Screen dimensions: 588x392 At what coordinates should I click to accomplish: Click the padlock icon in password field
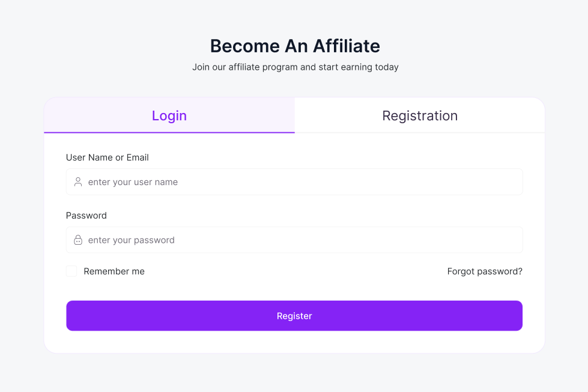78,240
